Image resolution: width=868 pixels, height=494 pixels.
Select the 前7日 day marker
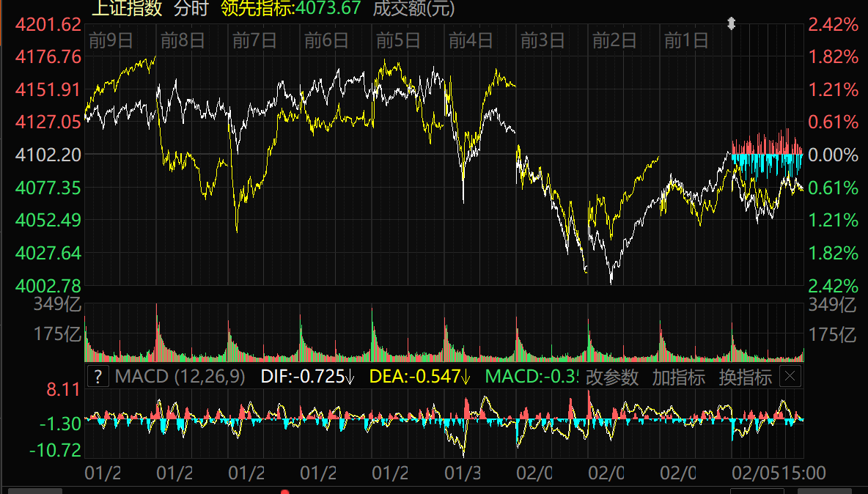[x=254, y=40]
